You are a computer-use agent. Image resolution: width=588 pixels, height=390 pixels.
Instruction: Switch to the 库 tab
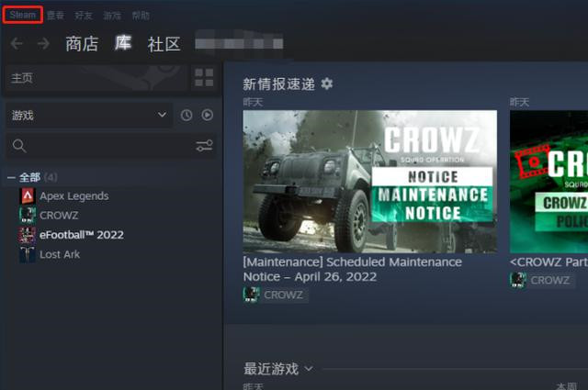coord(123,43)
